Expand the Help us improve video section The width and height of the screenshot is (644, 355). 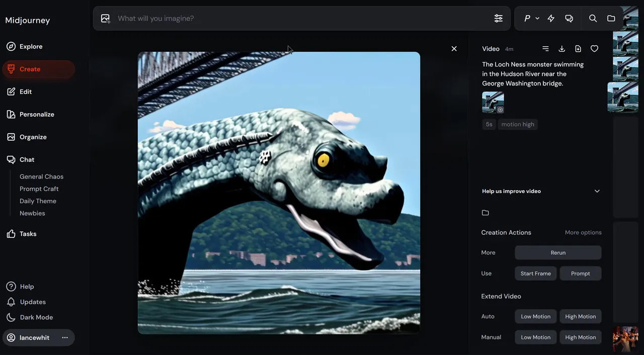pos(597,191)
